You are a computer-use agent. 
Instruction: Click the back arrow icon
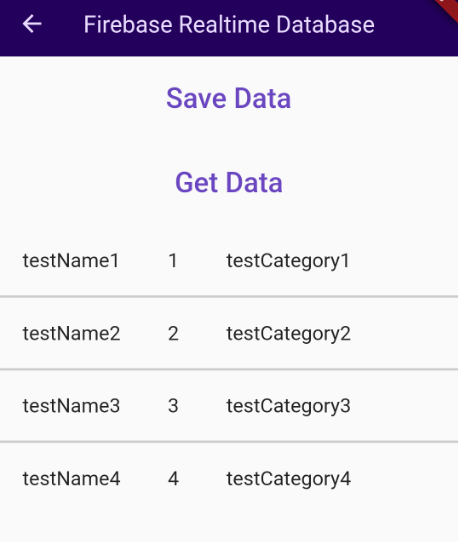32,24
